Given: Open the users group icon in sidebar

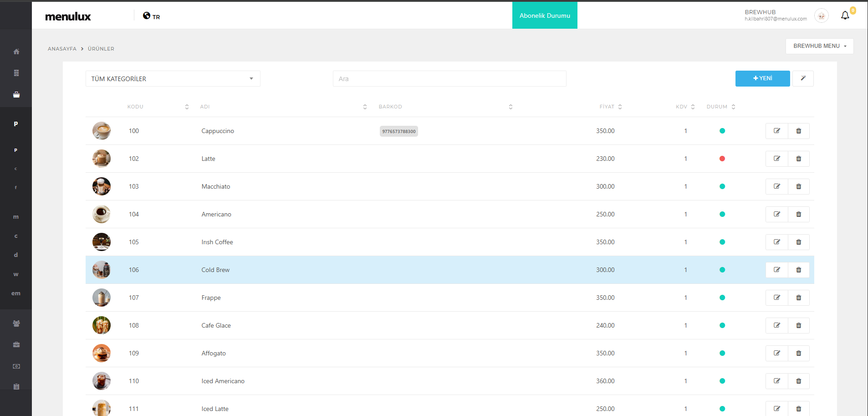Looking at the screenshot, I should point(16,324).
